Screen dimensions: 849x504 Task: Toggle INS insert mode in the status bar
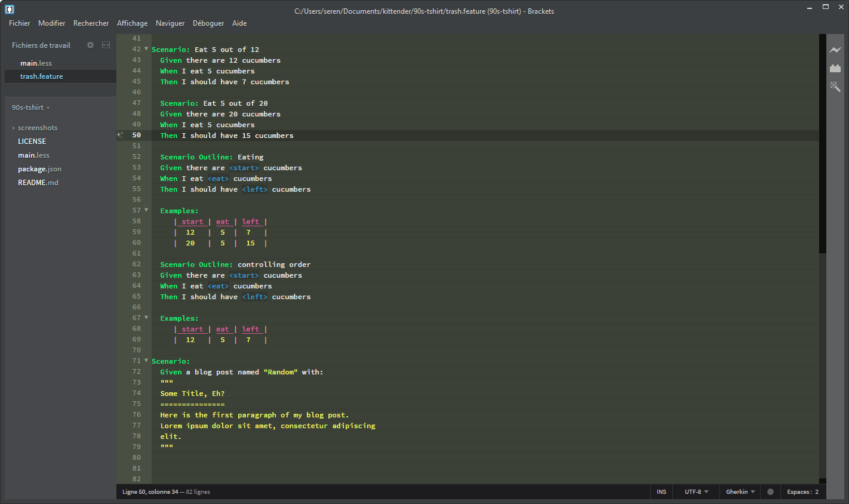(661, 491)
